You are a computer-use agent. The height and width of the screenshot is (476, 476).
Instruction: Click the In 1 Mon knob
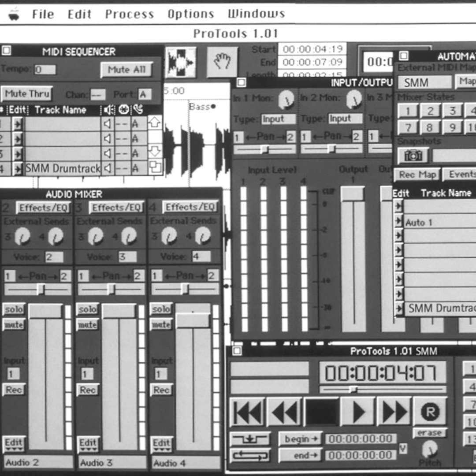tap(286, 99)
